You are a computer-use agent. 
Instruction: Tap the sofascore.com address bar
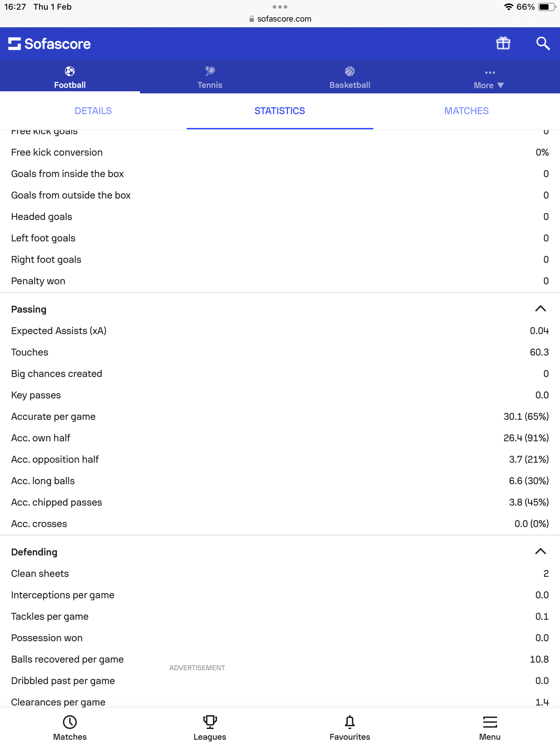pos(280,19)
